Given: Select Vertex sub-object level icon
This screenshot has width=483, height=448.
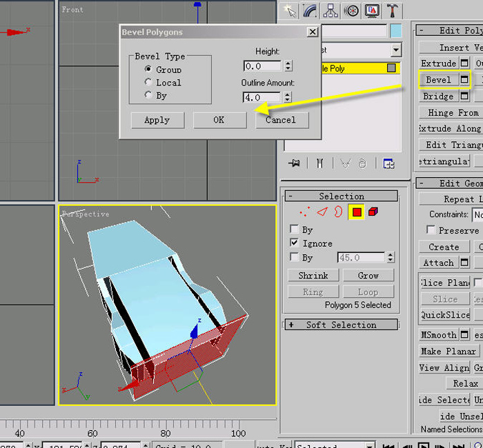Looking at the screenshot, I should point(305,212).
